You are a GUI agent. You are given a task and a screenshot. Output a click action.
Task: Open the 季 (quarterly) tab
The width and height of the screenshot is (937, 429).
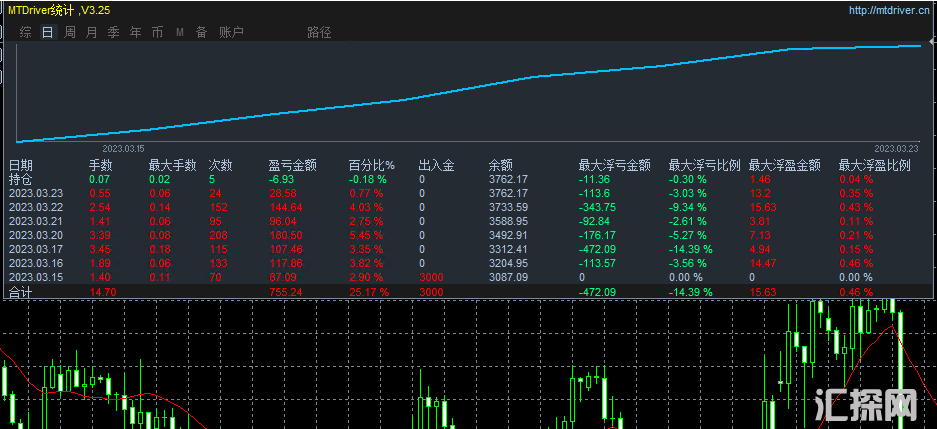click(x=114, y=32)
